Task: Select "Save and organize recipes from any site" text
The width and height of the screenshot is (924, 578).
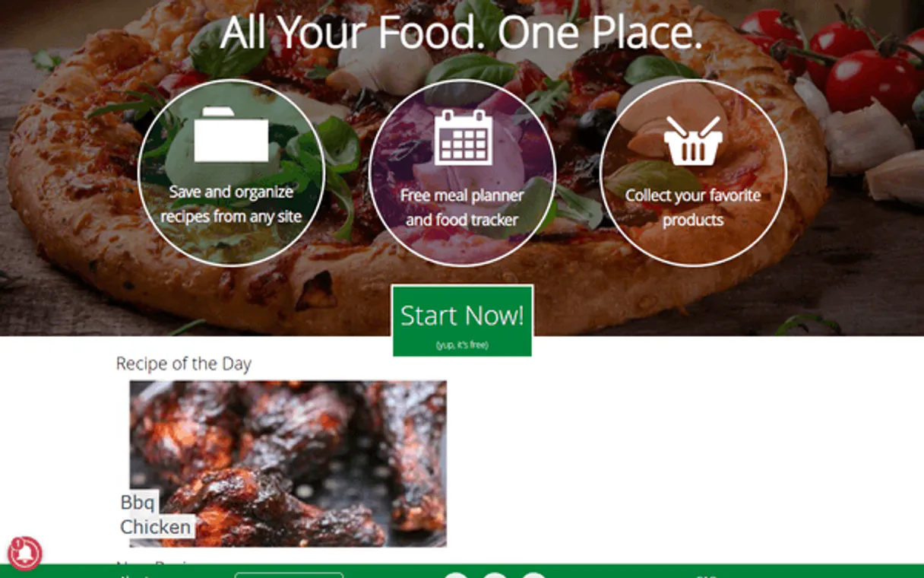Action: click(231, 204)
